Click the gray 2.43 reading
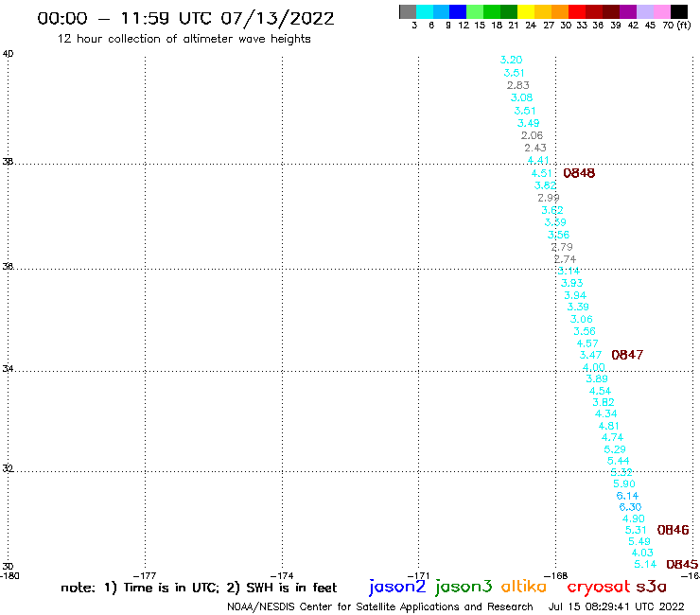The image size is (700, 615). [x=534, y=148]
